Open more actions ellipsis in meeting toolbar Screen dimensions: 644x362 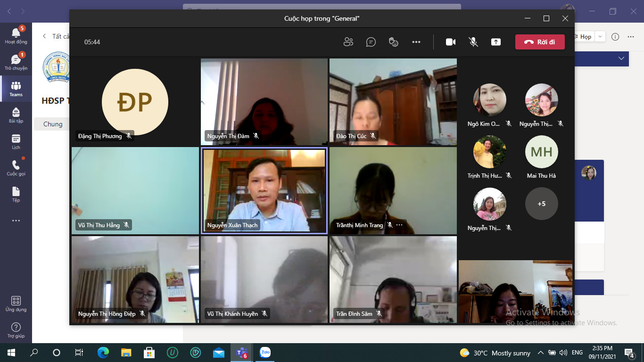tap(416, 42)
